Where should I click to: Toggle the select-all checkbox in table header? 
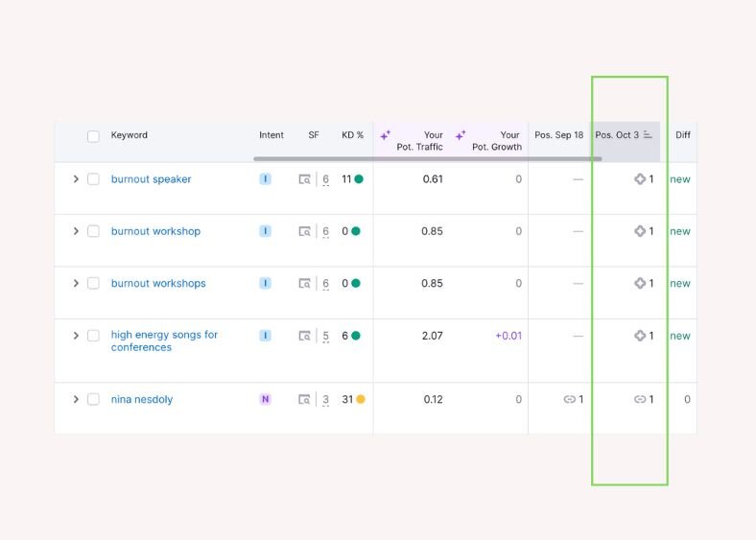(93, 136)
